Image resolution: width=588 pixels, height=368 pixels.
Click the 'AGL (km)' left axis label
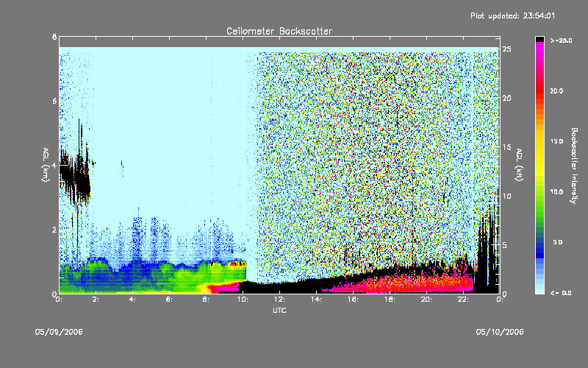(x=46, y=165)
